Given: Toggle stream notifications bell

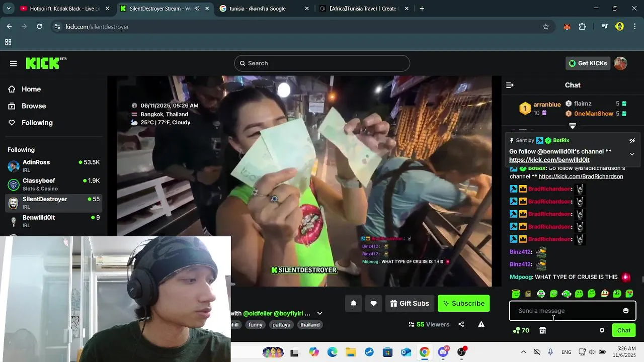Looking at the screenshot, I should tap(353, 303).
